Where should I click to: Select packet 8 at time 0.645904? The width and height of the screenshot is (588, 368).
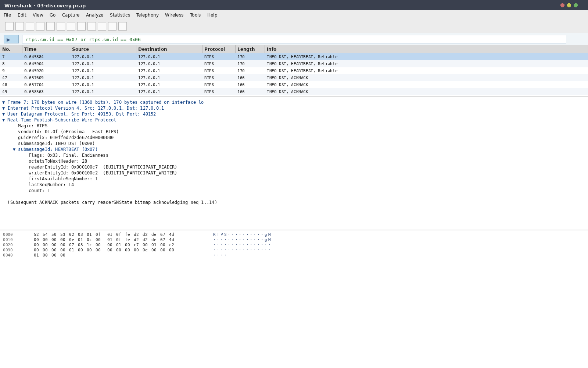(294, 64)
